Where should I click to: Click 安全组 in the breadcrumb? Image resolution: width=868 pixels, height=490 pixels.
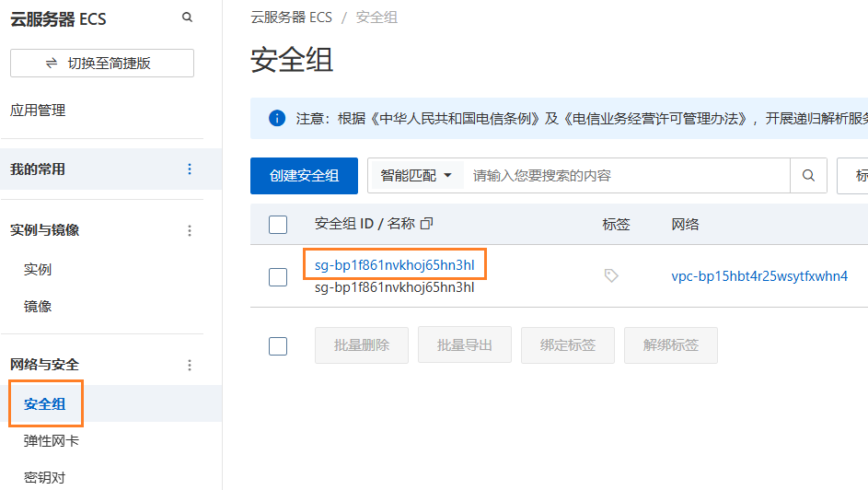coord(376,17)
